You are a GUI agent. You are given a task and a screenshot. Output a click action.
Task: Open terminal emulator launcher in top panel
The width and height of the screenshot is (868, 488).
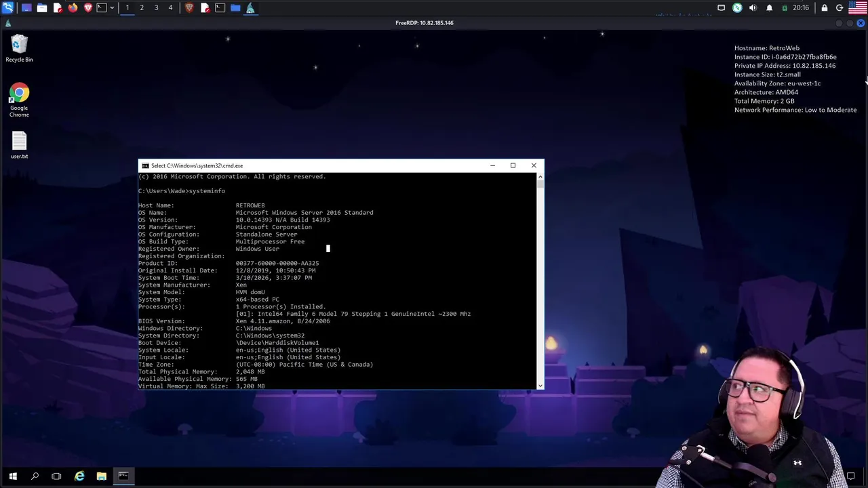point(102,7)
